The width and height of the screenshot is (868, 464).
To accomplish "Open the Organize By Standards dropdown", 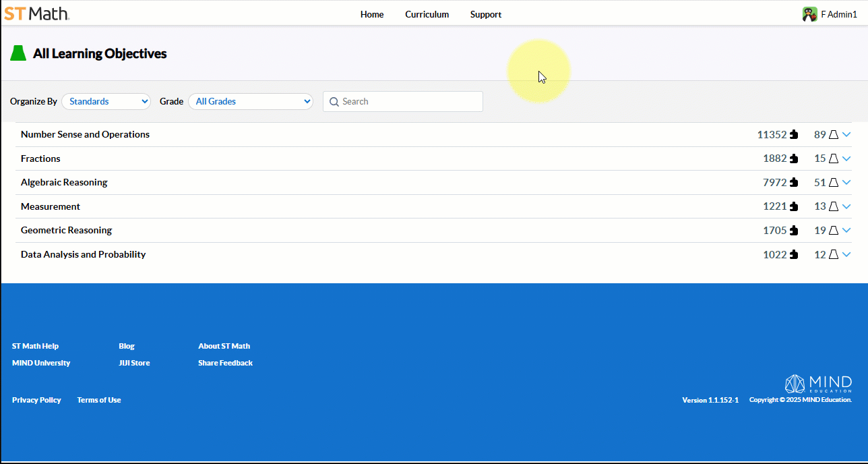I will 106,102.
